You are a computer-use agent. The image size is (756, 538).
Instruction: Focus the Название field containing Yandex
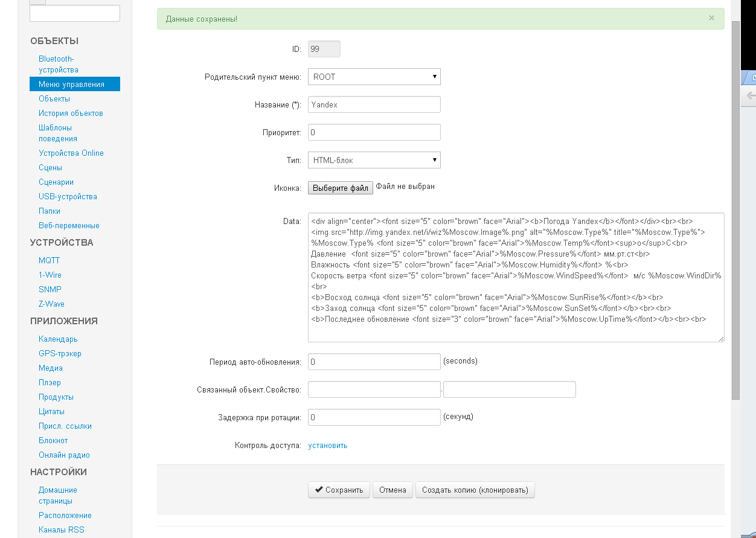tap(374, 104)
